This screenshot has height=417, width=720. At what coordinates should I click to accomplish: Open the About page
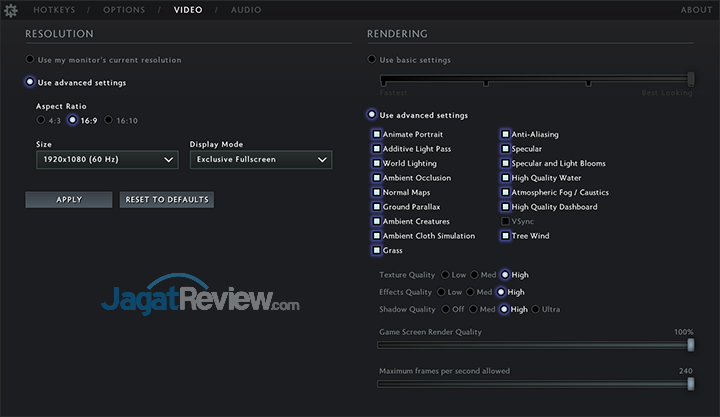point(696,10)
